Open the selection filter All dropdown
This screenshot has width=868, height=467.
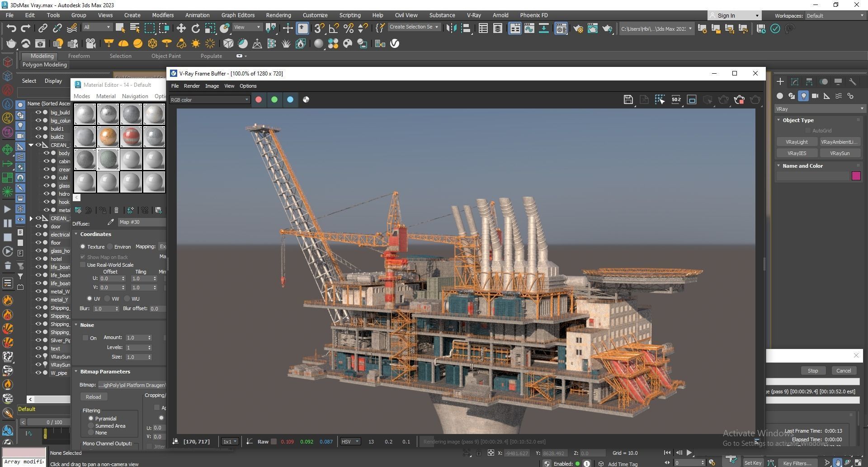click(97, 27)
